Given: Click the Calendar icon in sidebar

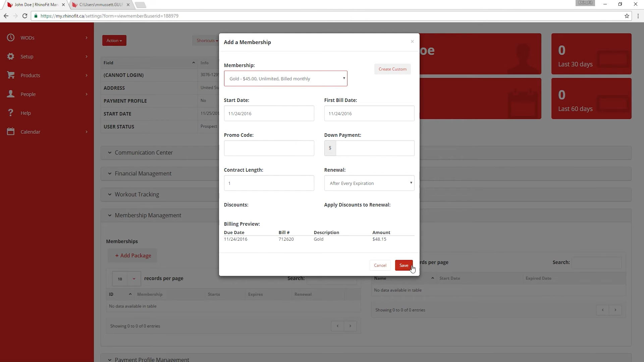Looking at the screenshot, I should click(x=11, y=131).
